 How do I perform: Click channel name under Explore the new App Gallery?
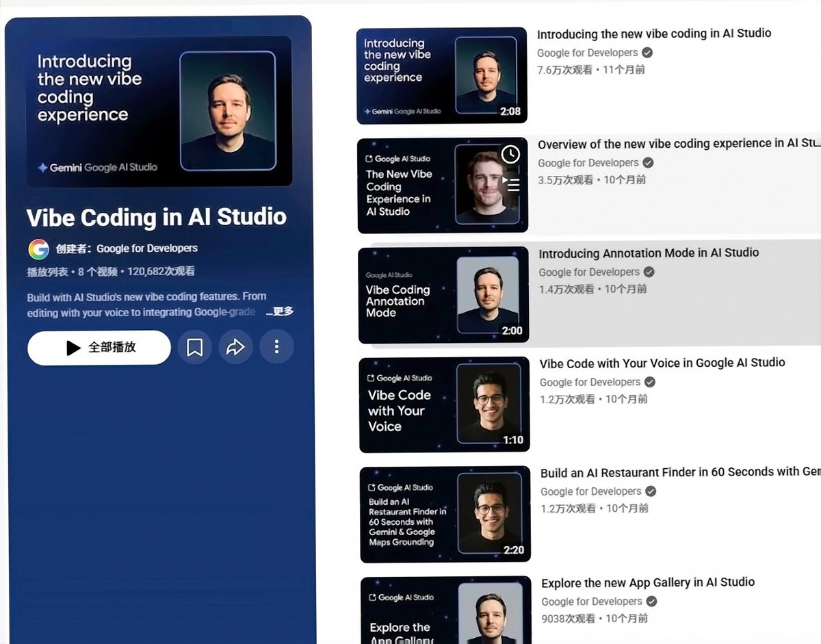point(591,602)
